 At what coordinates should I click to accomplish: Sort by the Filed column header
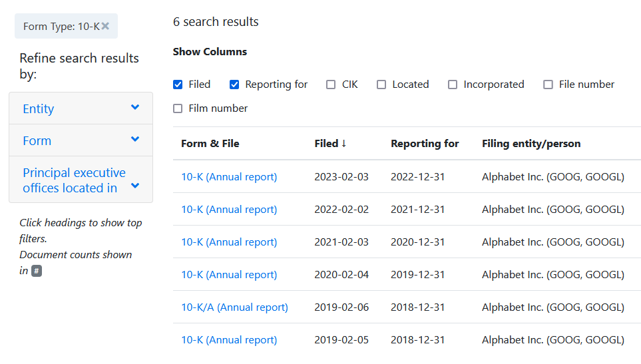[x=330, y=143]
